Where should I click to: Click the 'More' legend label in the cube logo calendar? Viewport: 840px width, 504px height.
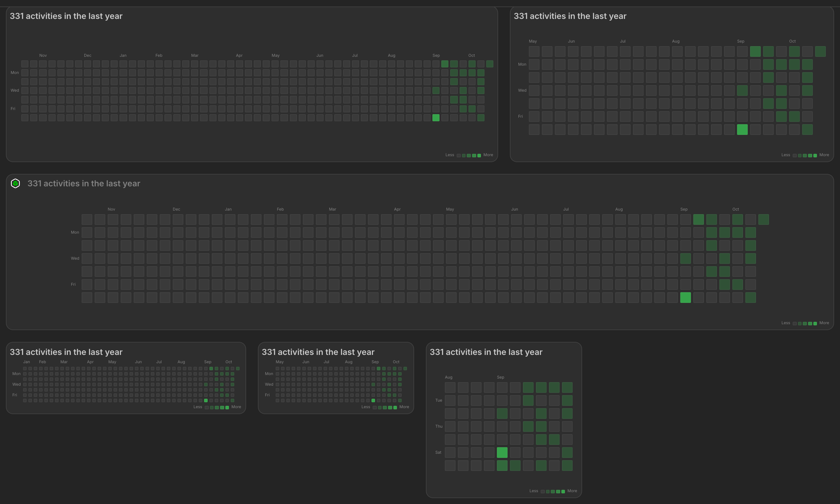(824, 323)
